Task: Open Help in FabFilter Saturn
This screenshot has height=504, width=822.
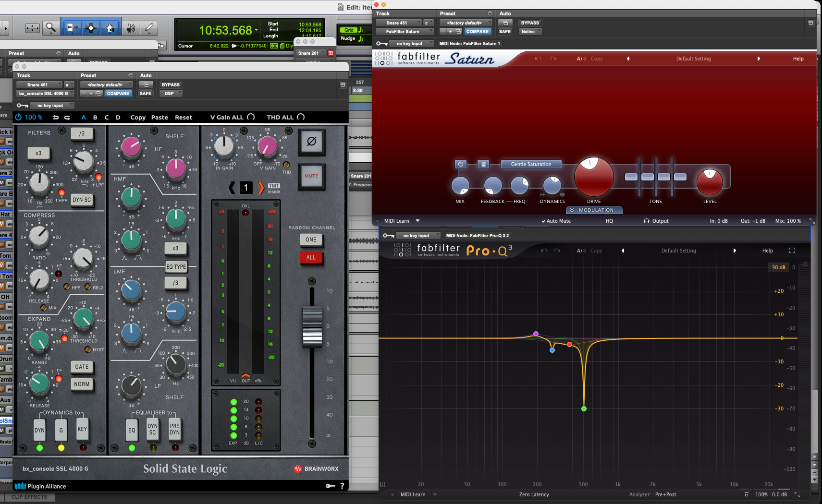Action: [798, 59]
